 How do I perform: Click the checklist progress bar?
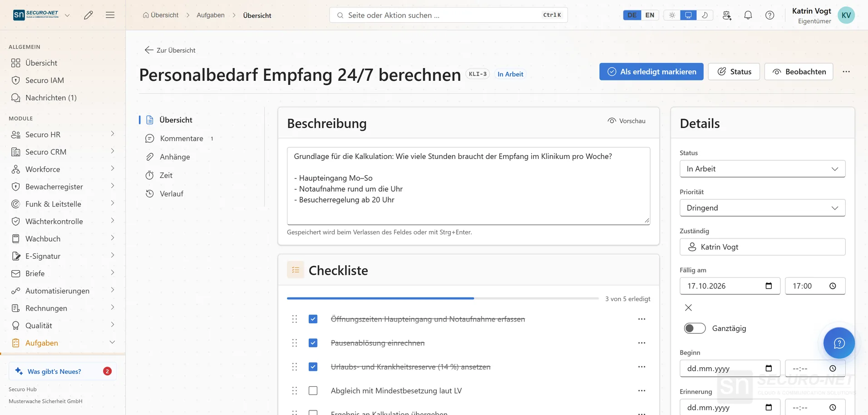[x=443, y=298]
